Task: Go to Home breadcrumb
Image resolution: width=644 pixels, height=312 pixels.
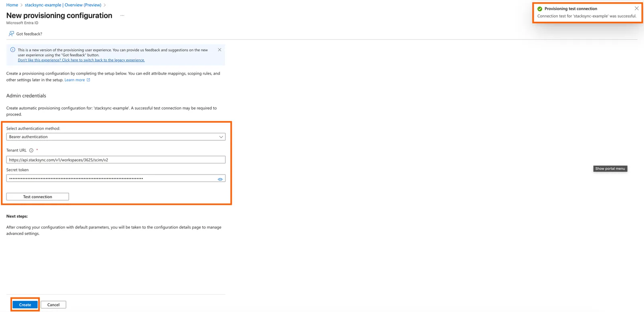Action: 12,5
